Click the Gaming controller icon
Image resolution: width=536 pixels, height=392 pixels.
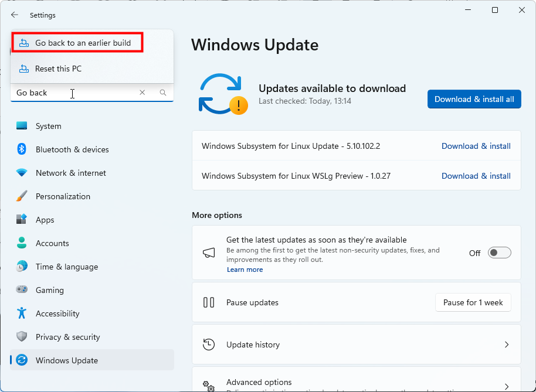(x=22, y=290)
